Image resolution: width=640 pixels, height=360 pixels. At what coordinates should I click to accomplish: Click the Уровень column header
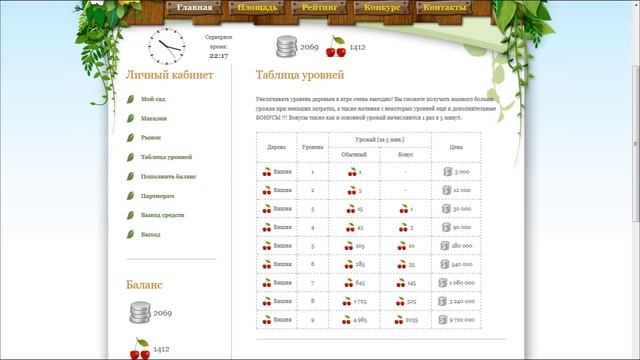(313, 147)
